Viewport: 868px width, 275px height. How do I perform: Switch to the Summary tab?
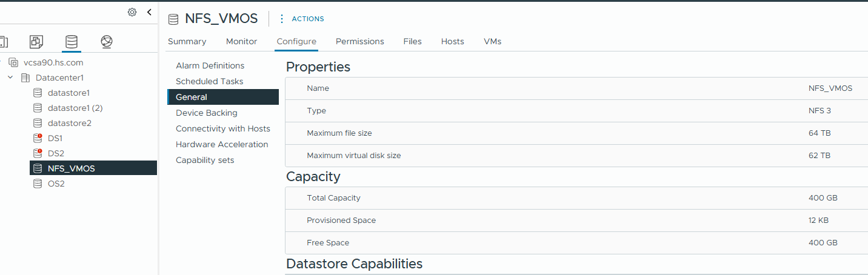click(x=187, y=41)
